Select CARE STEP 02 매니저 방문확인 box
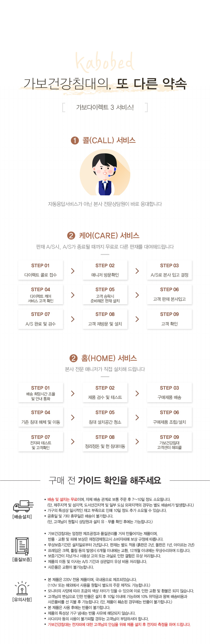 pos(105,270)
